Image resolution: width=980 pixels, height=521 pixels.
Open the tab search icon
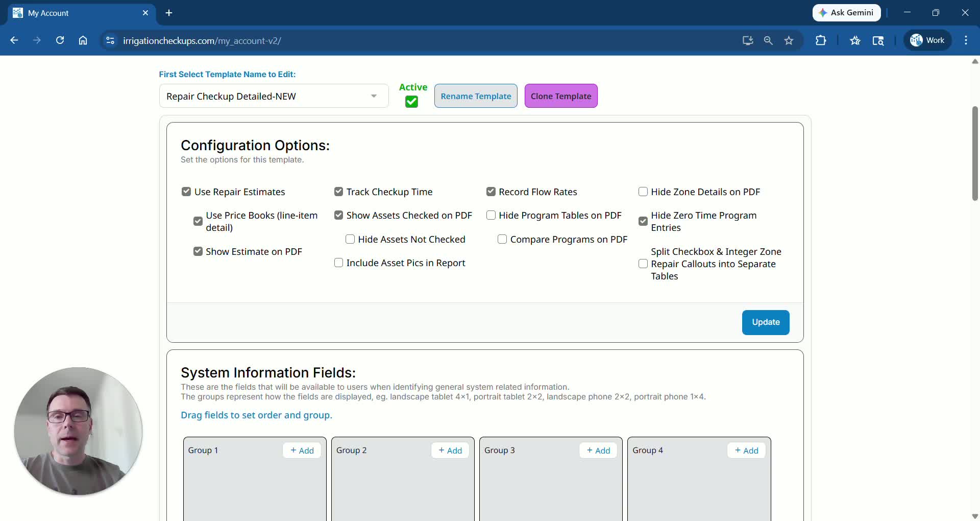(x=878, y=40)
